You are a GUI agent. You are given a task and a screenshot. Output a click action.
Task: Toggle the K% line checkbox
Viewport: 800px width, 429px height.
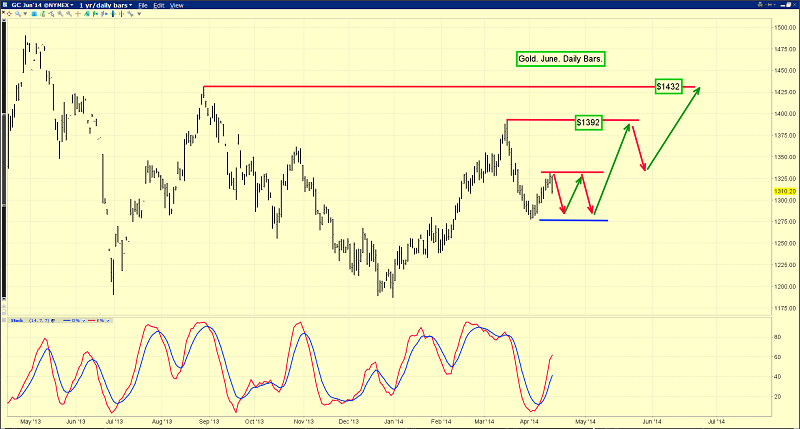pyautogui.click(x=108, y=321)
